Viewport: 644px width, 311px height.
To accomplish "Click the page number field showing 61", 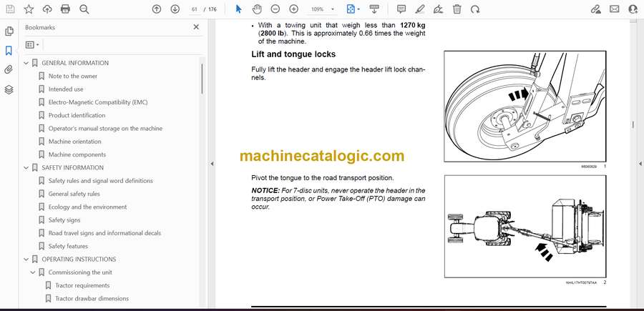I will (x=195, y=9).
